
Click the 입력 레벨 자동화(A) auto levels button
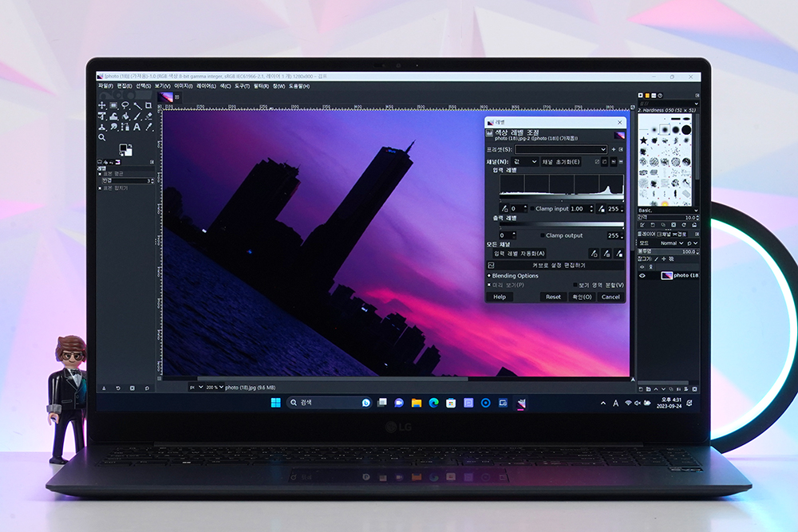click(519, 254)
